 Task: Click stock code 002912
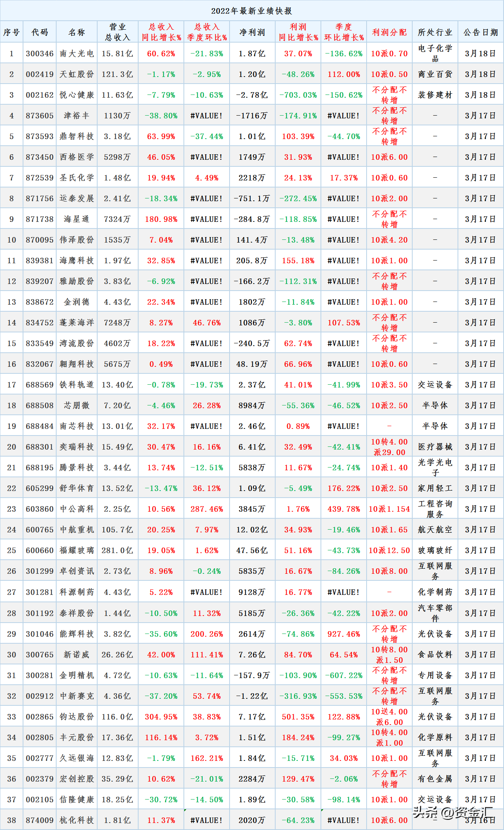(40, 696)
